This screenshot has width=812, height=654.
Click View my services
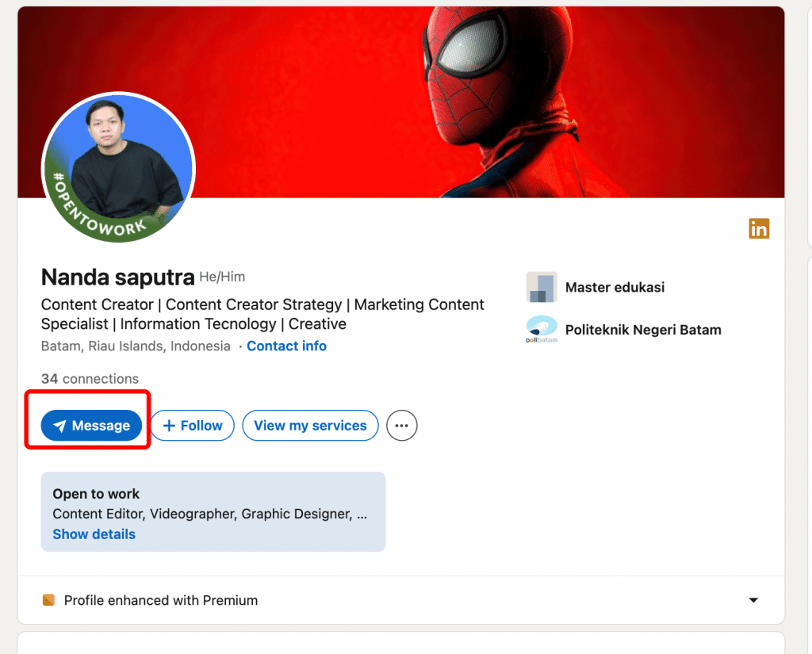click(310, 425)
